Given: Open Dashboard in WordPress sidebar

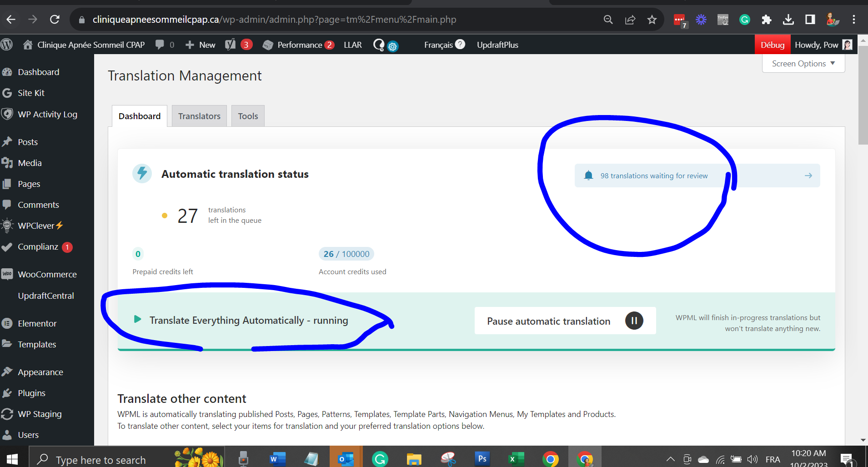Looking at the screenshot, I should [x=38, y=72].
